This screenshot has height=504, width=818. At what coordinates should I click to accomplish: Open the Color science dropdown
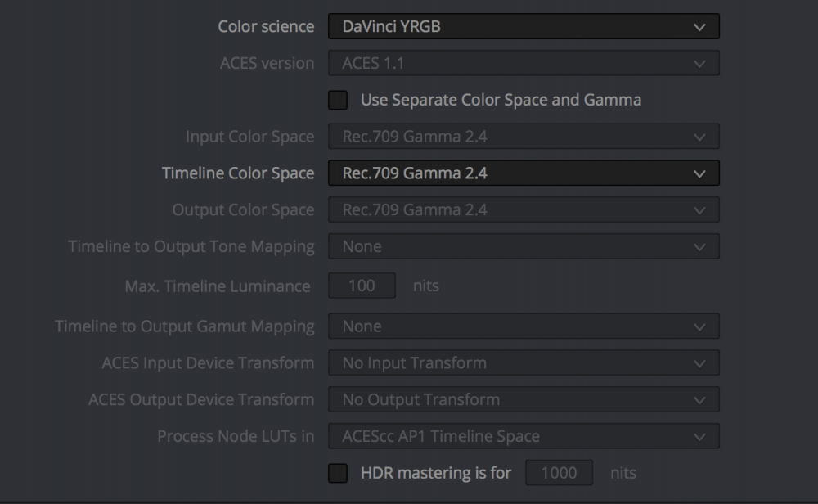point(524,27)
